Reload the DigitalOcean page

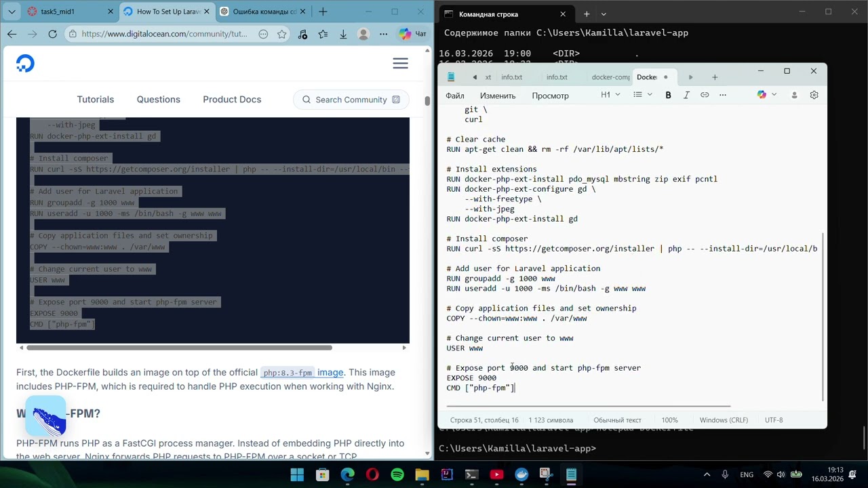coord(52,34)
